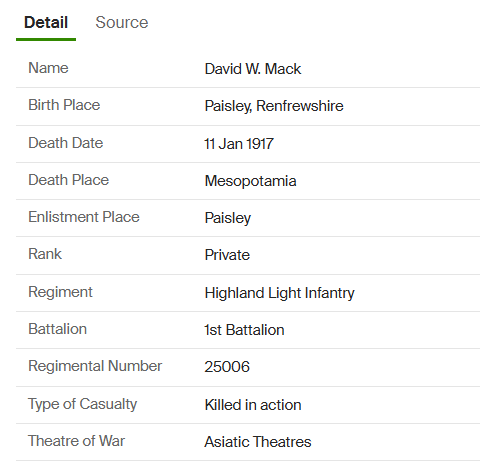Click the Highland Light Infantry regiment value
Screen dimensions: 497x464
(x=279, y=293)
